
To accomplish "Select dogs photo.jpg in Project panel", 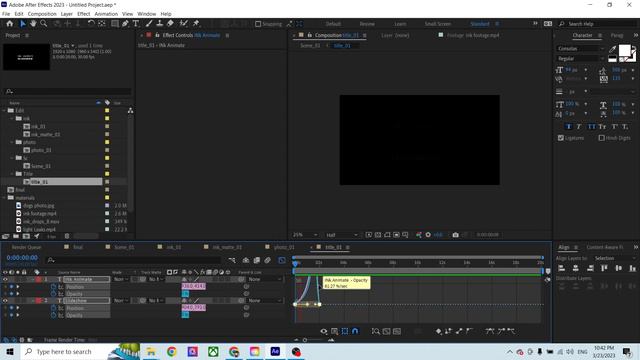I will (x=39, y=206).
